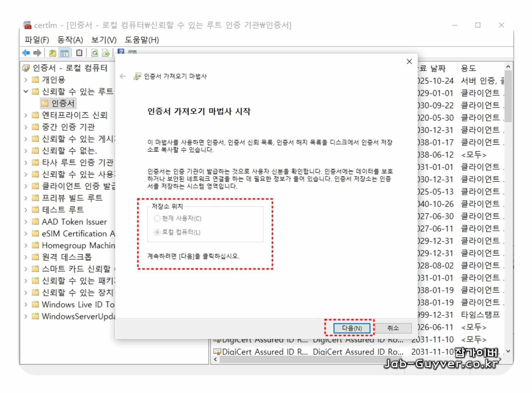Click the Up one level folder icon

click(52, 53)
